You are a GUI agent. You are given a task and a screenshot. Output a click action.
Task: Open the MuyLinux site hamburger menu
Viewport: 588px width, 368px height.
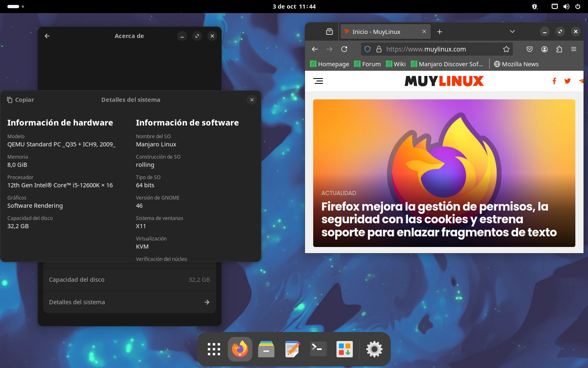(x=318, y=81)
